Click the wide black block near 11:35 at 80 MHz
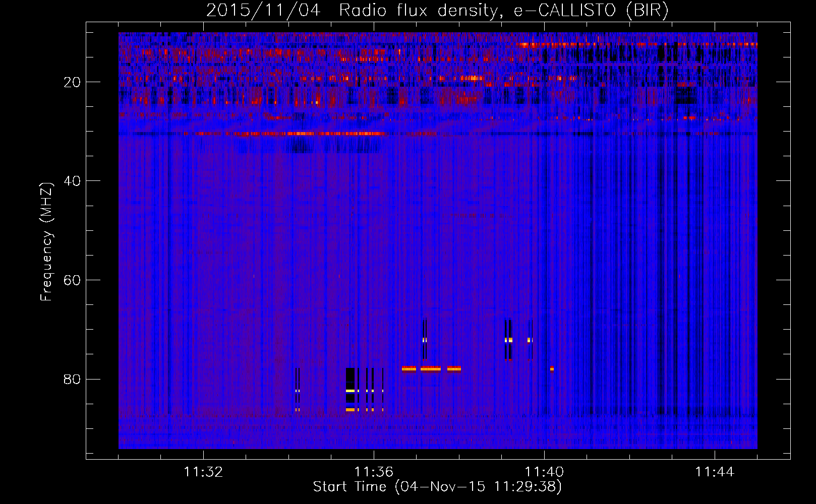This screenshot has width=816, height=504. pyautogui.click(x=350, y=386)
